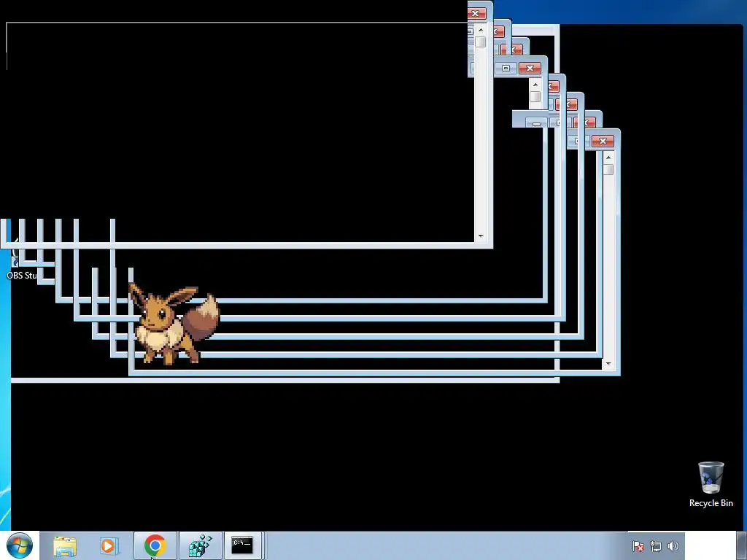The height and width of the screenshot is (560, 747).
Task: Maximize the window with the short cut-off scrollbar
Action: (x=506, y=68)
